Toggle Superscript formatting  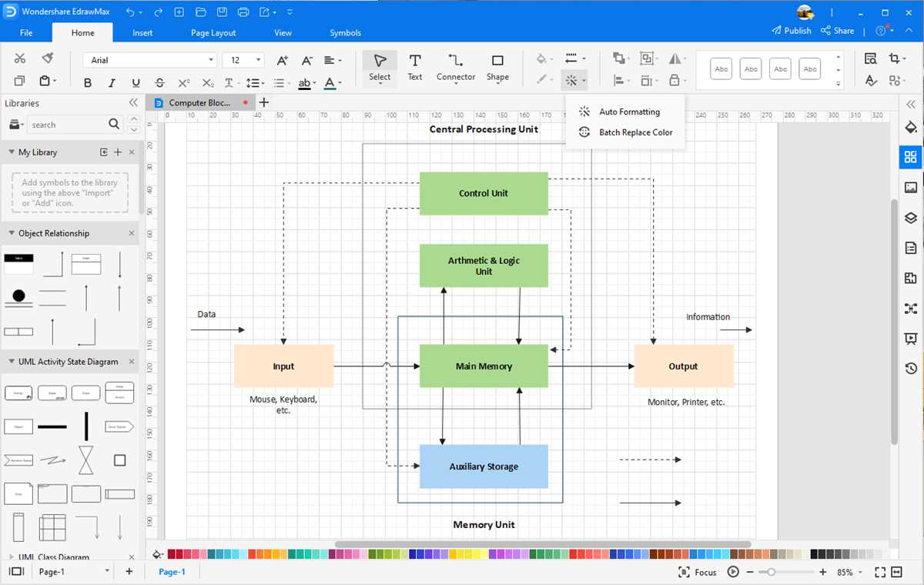click(183, 83)
